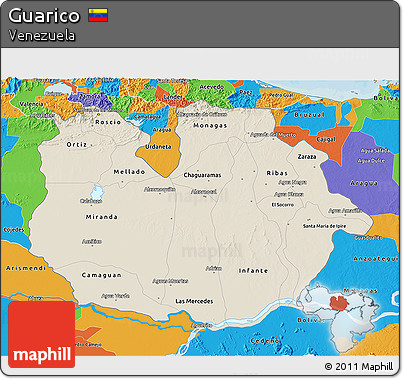Select the Mellado label

pos(129,172)
